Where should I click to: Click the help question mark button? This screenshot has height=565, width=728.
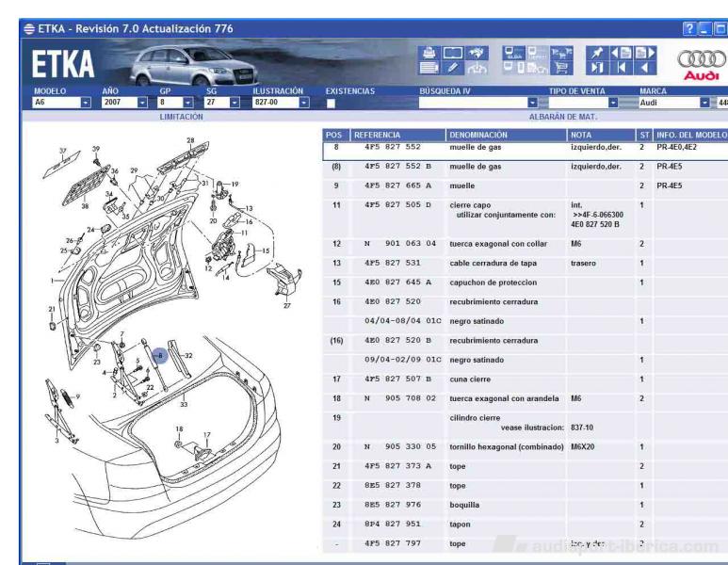click(689, 29)
